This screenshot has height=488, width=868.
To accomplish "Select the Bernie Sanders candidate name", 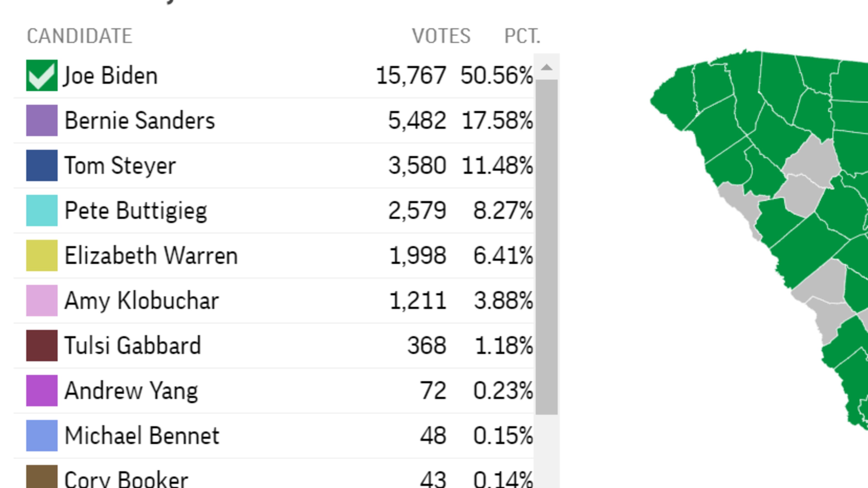I will point(139,121).
